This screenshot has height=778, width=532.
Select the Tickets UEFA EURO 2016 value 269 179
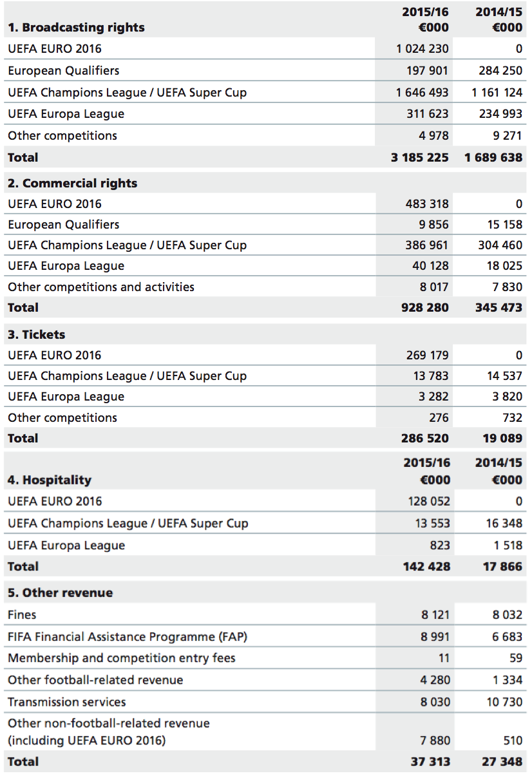pos(425,355)
